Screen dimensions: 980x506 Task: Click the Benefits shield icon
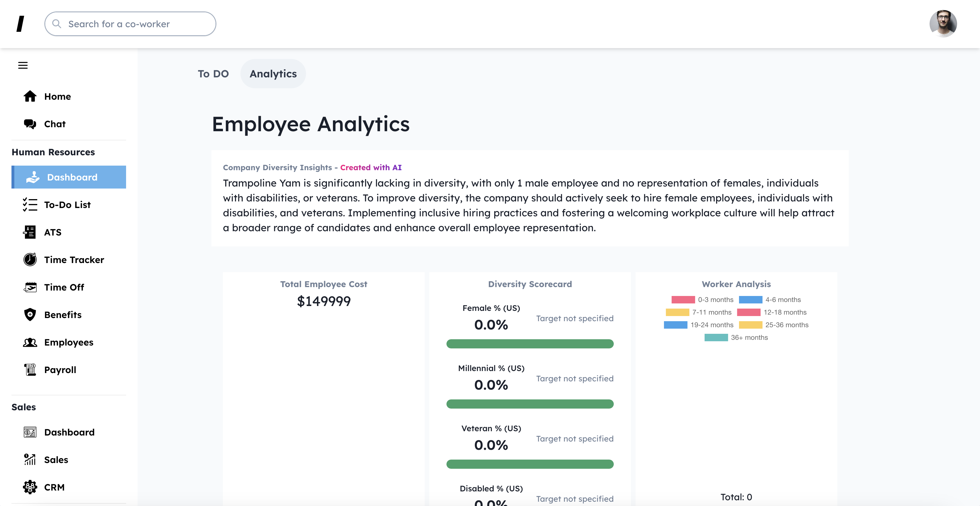[x=30, y=315]
